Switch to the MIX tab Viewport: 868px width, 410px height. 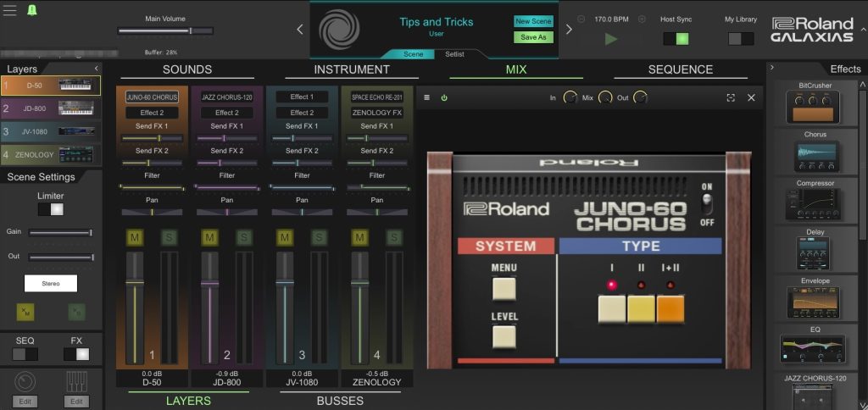(x=516, y=70)
